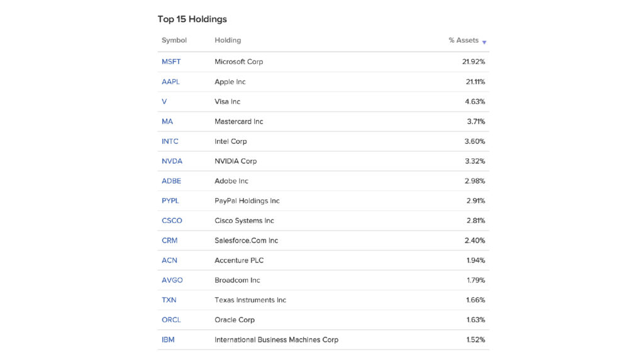Screen dimensions: 644x362
Task: Open the INTC ticker link
Action: 170,141
